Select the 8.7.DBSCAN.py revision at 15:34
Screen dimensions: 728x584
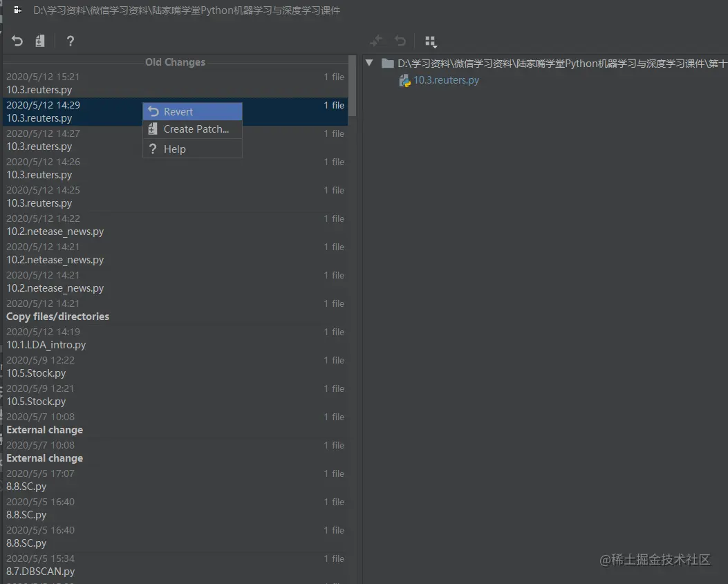(176, 565)
